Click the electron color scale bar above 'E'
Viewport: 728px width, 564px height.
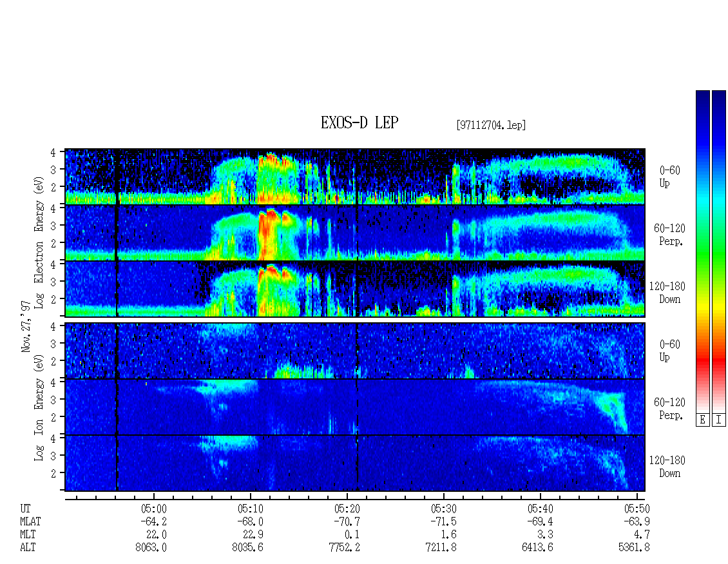tap(702, 251)
